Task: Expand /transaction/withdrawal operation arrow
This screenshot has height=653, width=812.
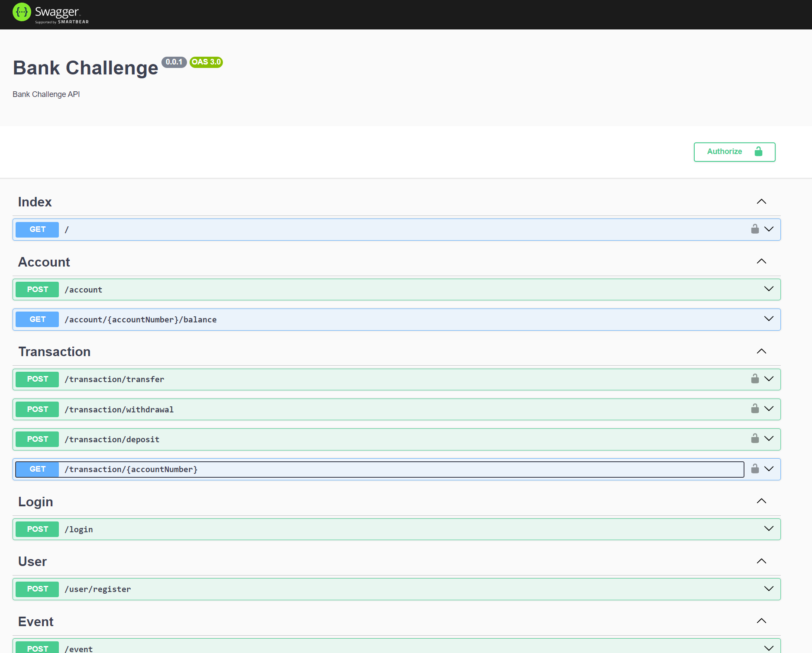Action: [769, 409]
